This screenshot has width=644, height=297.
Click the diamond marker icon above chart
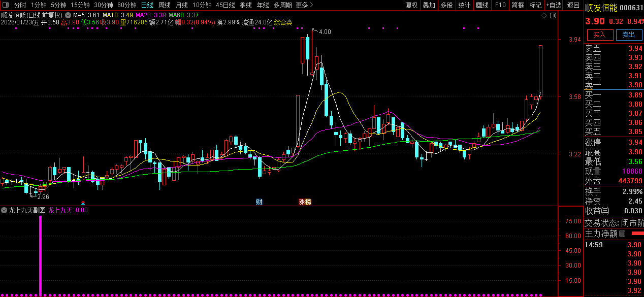pos(544,16)
